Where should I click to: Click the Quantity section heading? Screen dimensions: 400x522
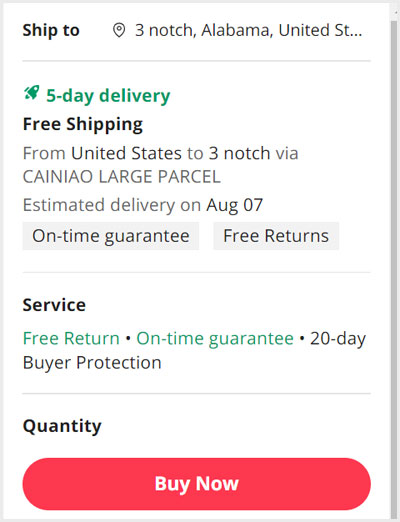(x=62, y=426)
